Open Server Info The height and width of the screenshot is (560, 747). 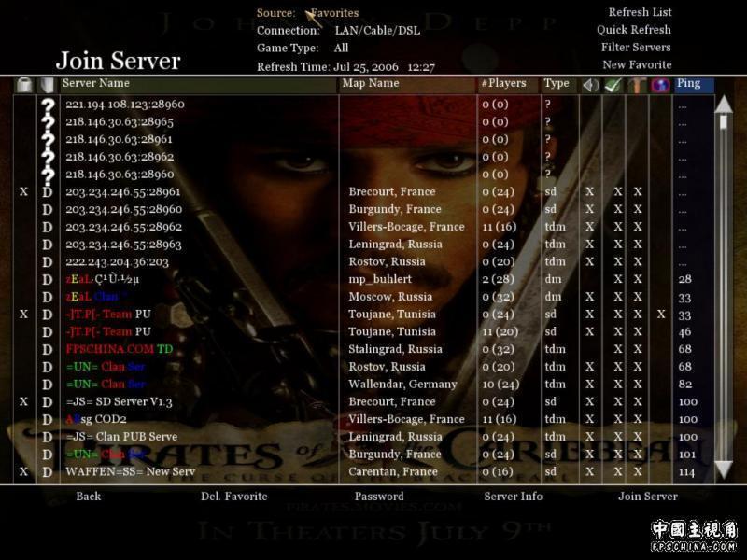(513, 497)
